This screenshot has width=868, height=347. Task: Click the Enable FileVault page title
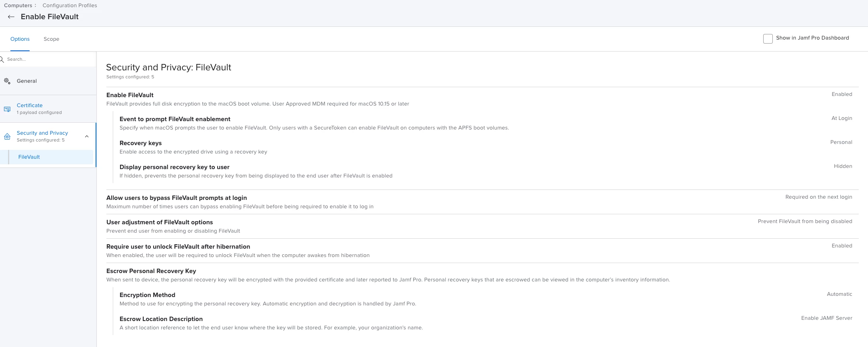click(x=50, y=17)
